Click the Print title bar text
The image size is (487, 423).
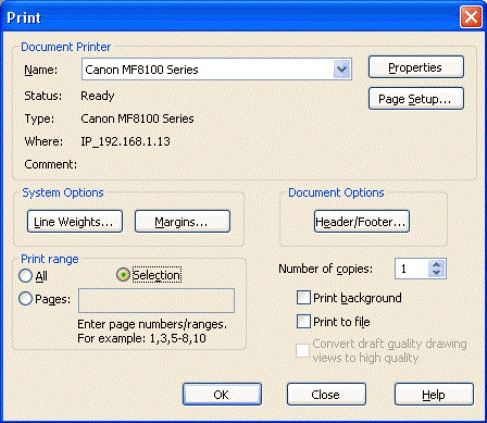[x=24, y=18]
